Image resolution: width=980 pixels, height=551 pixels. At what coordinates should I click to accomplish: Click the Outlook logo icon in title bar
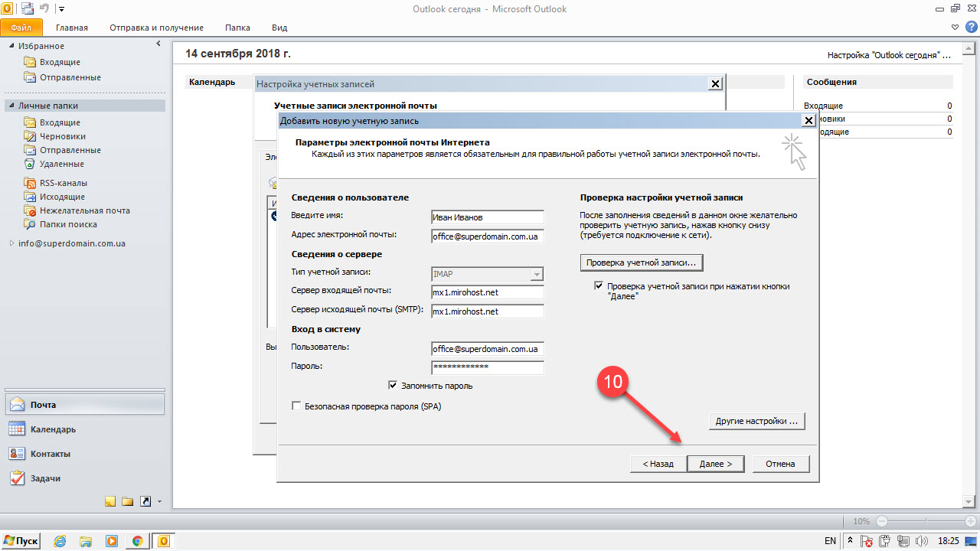[x=7, y=8]
